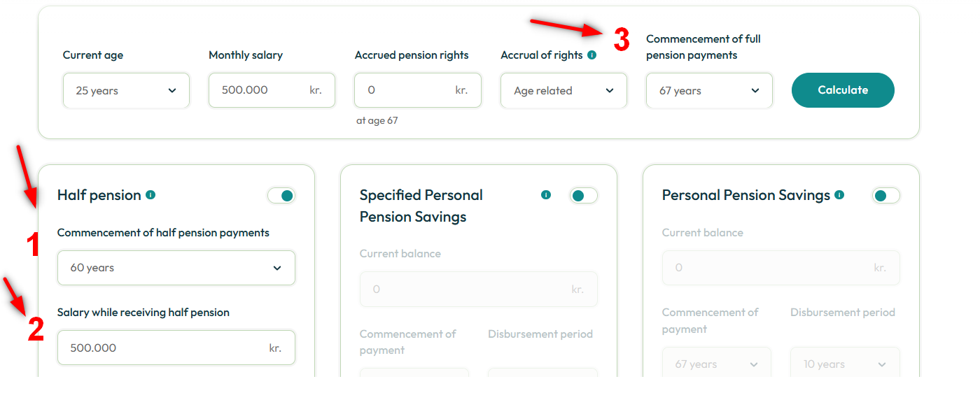Open the 10 years Disbursement period dropdown

tap(846, 364)
